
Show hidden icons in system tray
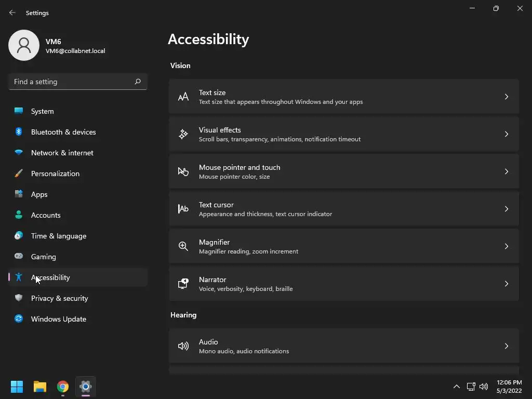click(x=457, y=387)
